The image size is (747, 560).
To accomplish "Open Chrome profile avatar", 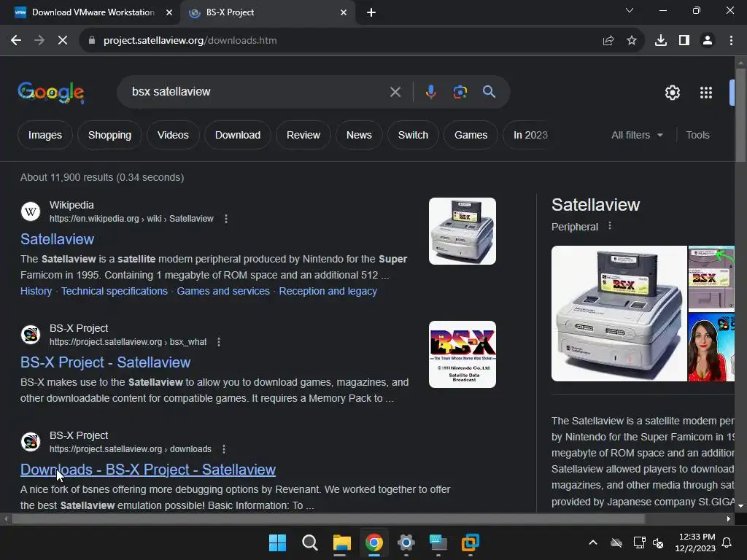I will pos(708,41).
